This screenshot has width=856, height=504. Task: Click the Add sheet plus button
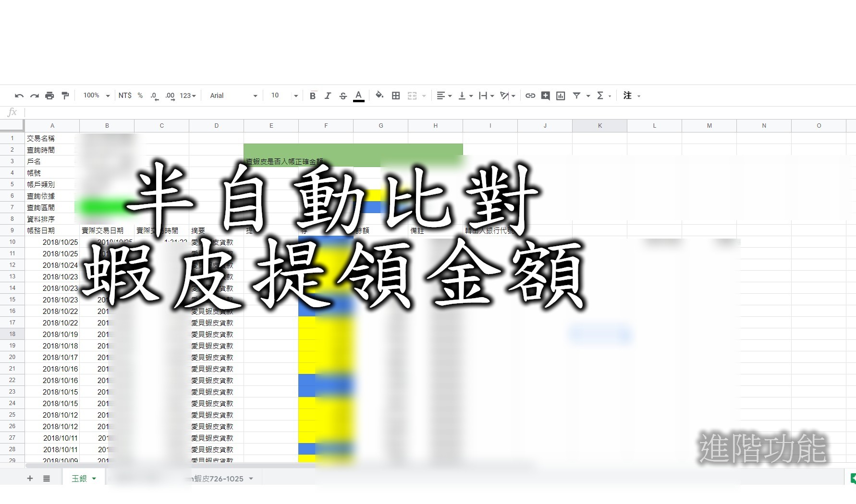click(x=30, y=478)
